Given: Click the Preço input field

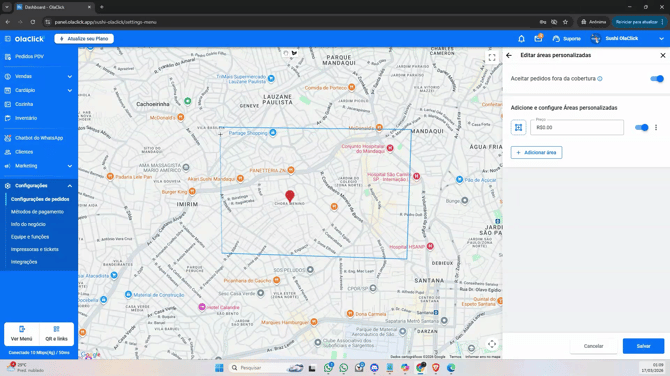Looking at the screenshot, I should click(x=577, y=127).
